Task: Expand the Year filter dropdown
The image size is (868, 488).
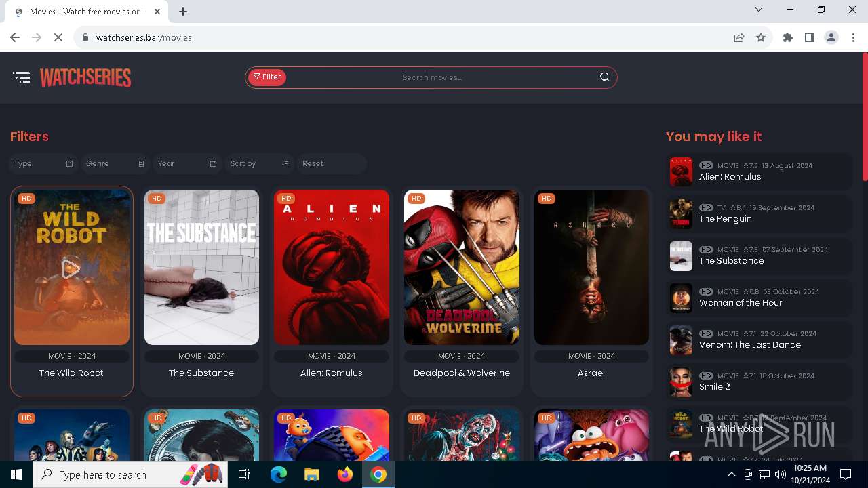Action: pos(187,163)
